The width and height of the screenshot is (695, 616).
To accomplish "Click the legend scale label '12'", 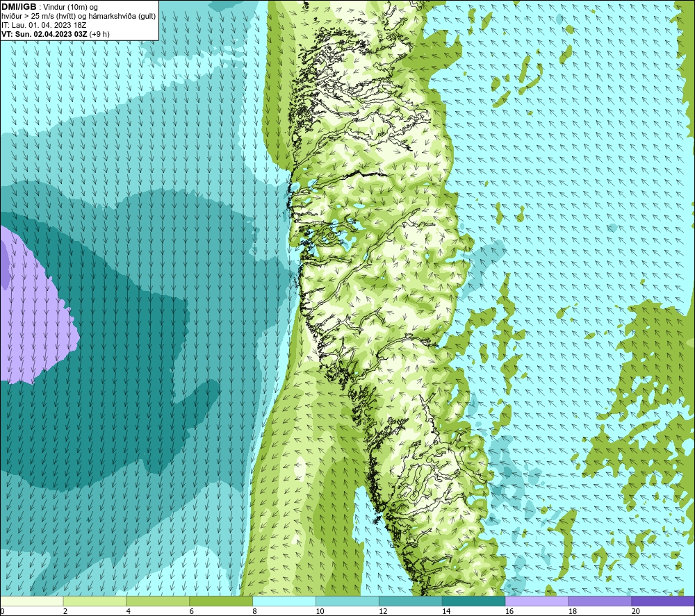I will pos(383,611).
